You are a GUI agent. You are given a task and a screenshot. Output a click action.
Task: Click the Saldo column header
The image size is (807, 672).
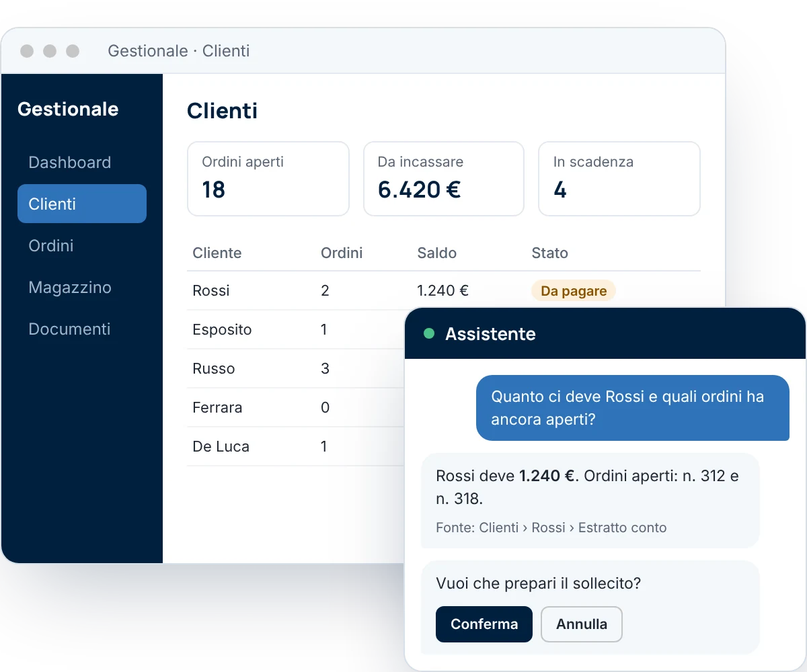[437, 253]
